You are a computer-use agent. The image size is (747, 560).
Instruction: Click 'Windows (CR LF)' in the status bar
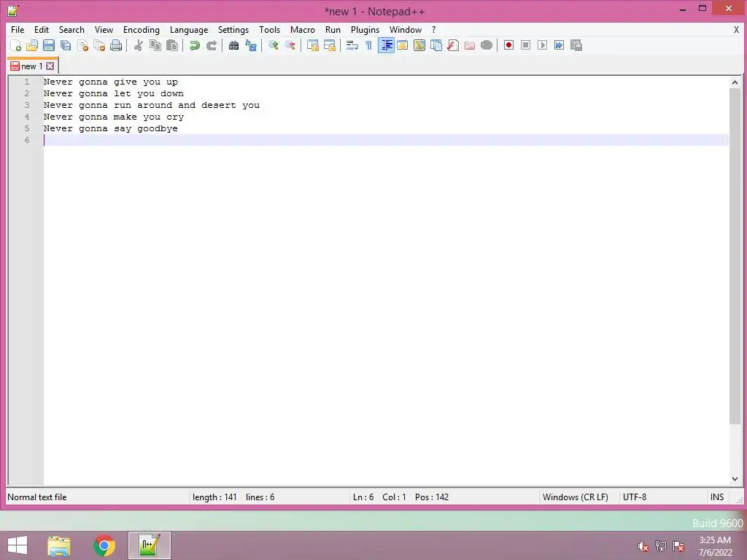click(x=575, y=497)
